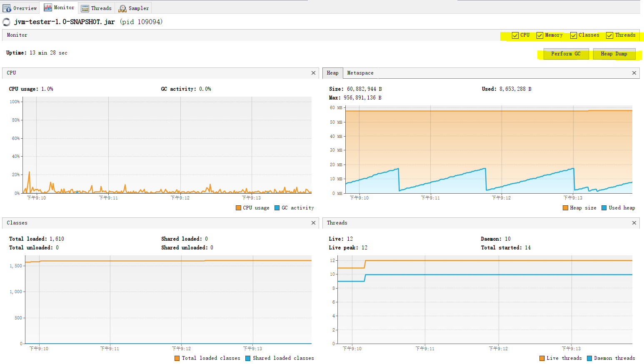Close the Threads graph panel

pyautogui.click(x=634, y=223)
